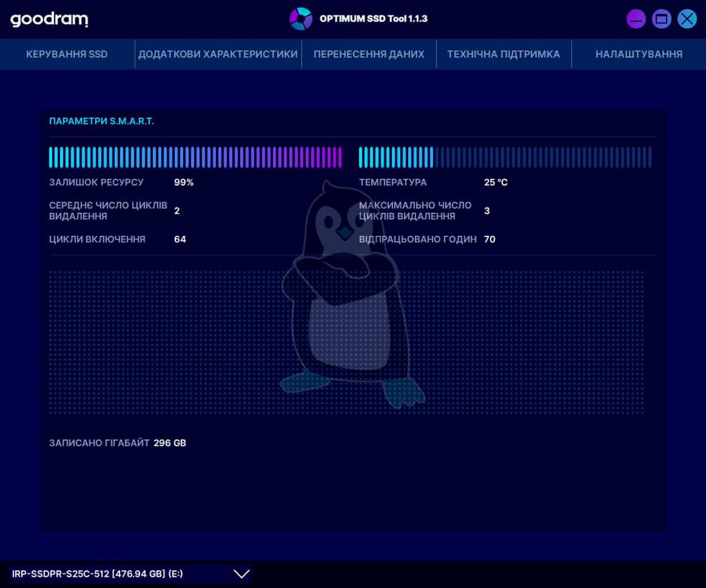
Task: Open the ПЕРЕНЕСЕННЯ ДАНИХ tab
Action: [369, 54]
